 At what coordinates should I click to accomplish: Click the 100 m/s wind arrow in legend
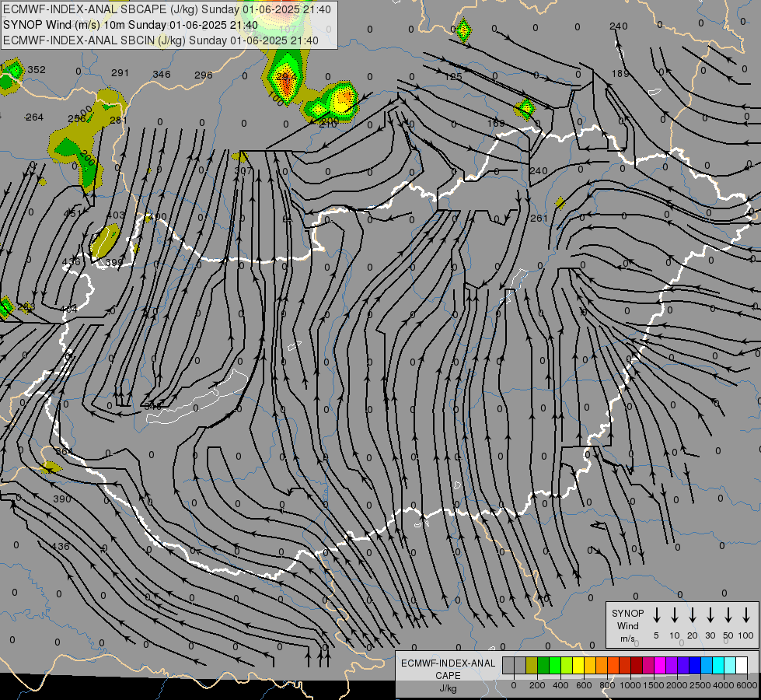click(746, 615)
